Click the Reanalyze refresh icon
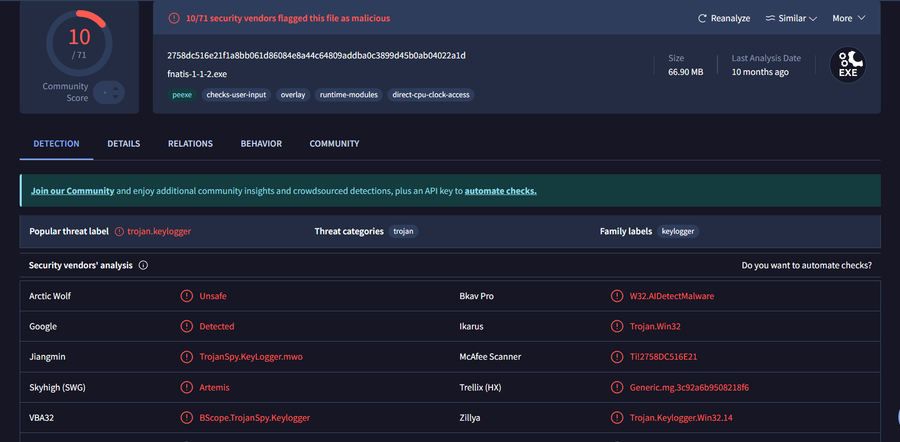 point(703,18)
